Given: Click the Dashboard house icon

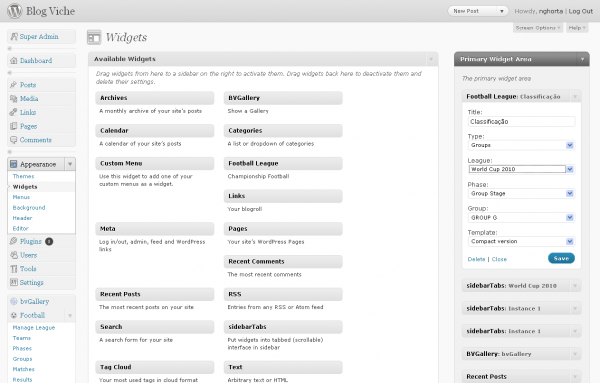Looking at the screenshot, I should (x=14, y=60).
